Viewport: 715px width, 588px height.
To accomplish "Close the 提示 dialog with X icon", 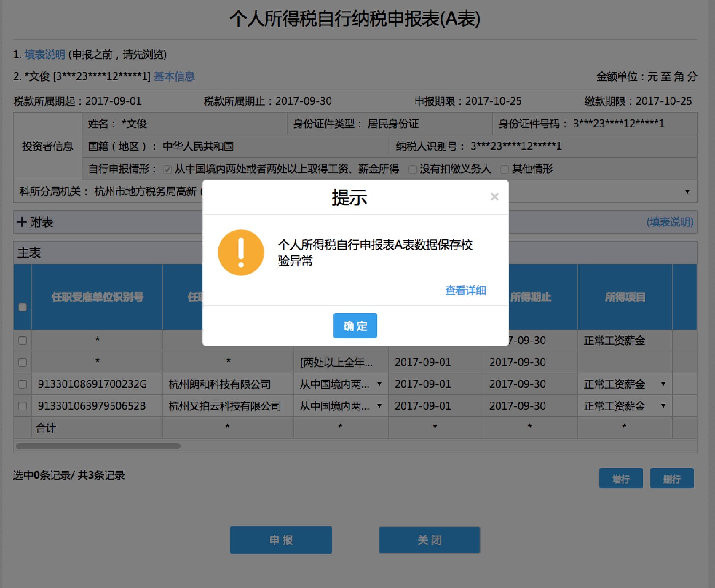I will tap(494, 197).
